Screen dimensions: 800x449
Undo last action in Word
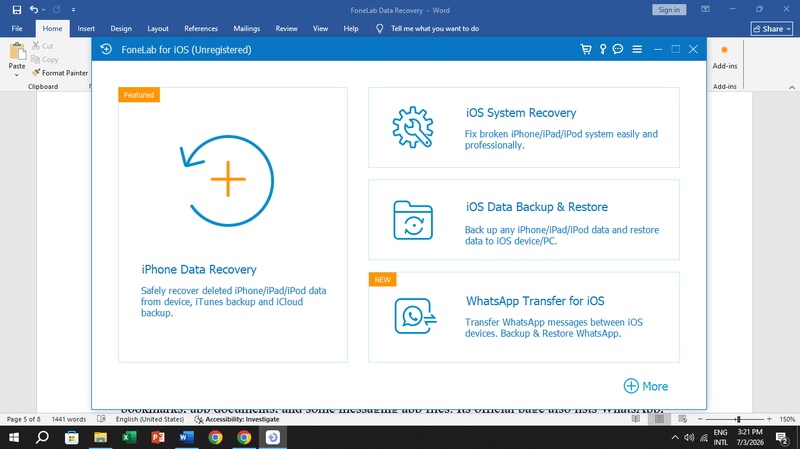click(34, 10)
